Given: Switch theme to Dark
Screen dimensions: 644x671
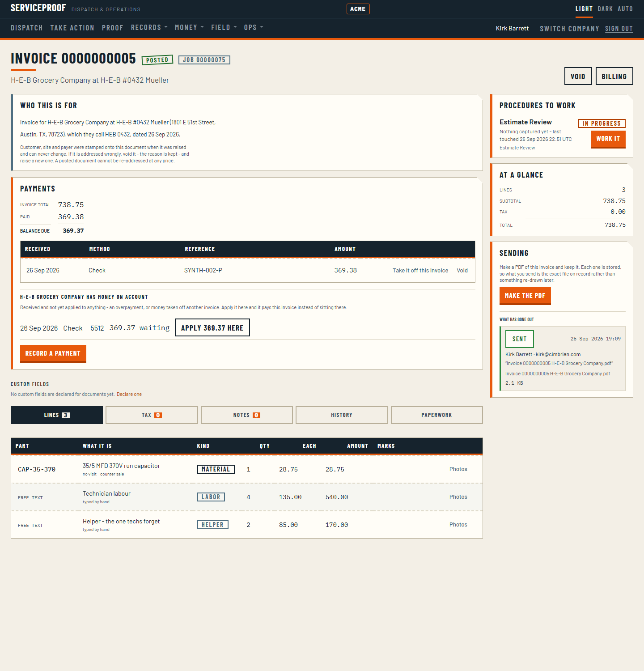Looking at the screenshot, I should tap(605, 9).
